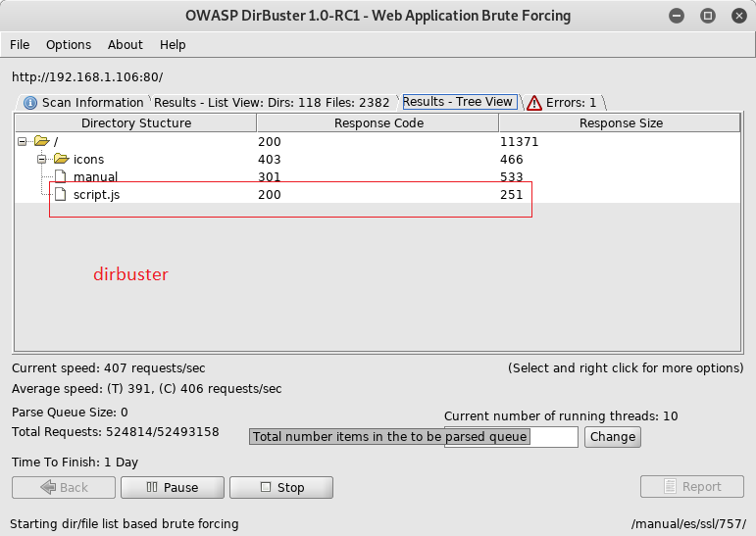Click the current path /manual/es/ssl/757/ in status bar

688,524
